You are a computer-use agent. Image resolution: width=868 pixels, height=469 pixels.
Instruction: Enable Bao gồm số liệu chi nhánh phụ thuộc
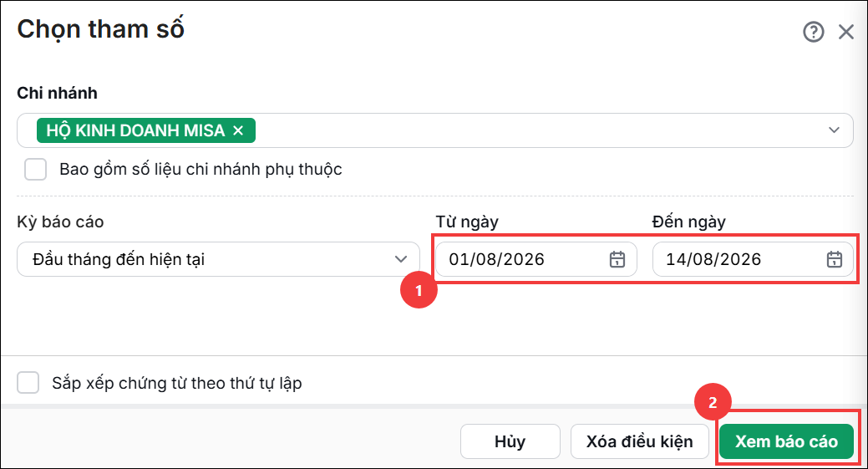[35, 170]
